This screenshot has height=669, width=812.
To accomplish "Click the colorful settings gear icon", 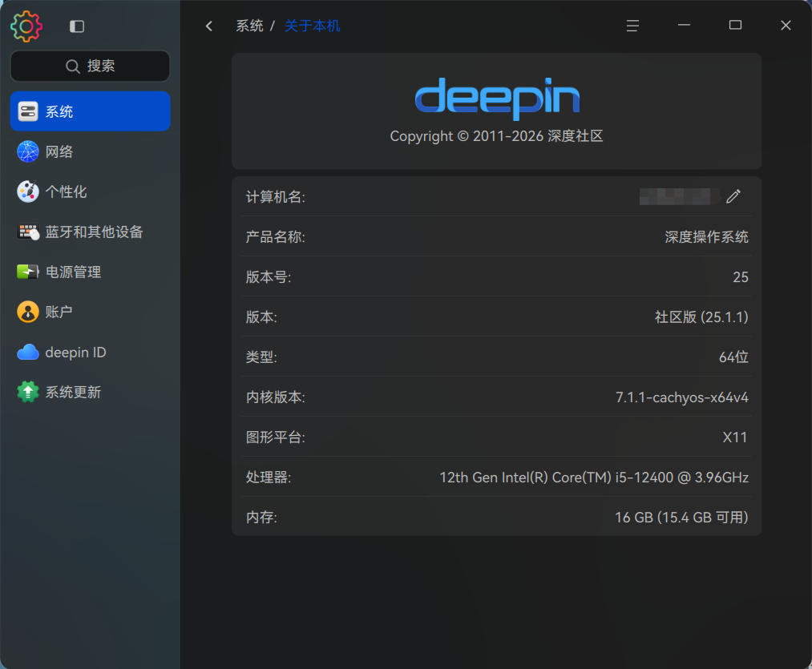I will click(x=26, y=26).
